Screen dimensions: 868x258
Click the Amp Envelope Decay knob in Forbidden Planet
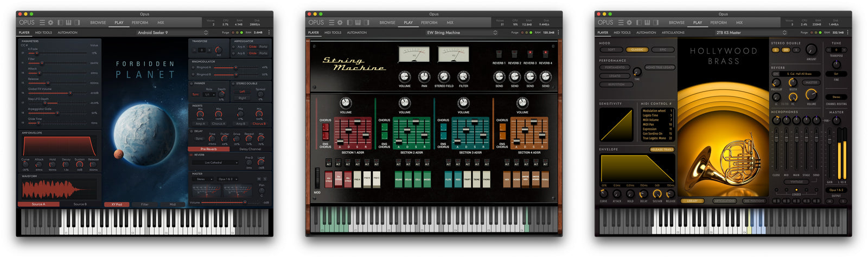(x=66, y=164)
